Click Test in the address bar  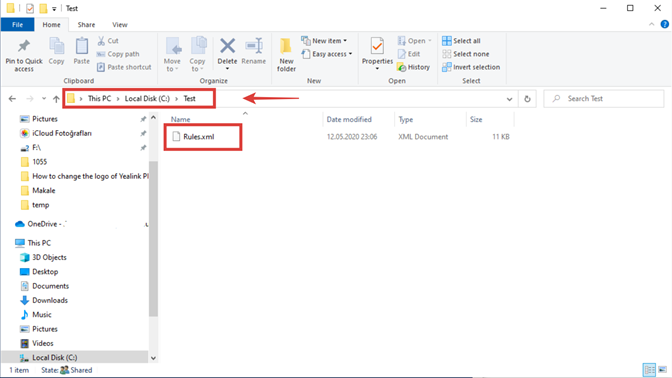pos(189,99)
